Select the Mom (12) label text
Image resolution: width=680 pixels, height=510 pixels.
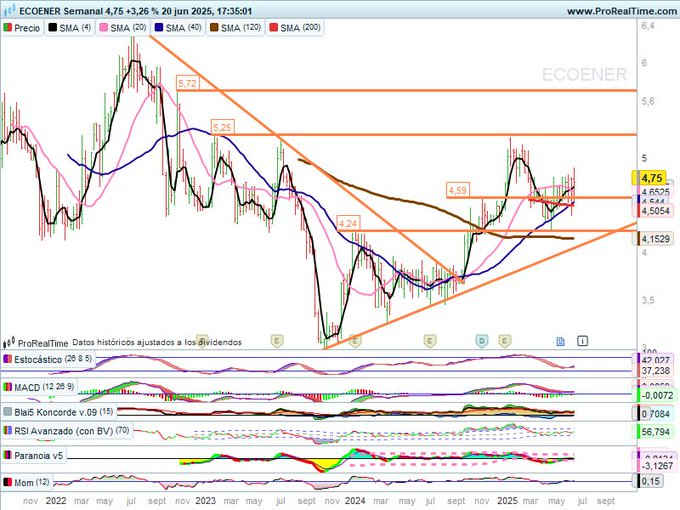pos(32,482)
